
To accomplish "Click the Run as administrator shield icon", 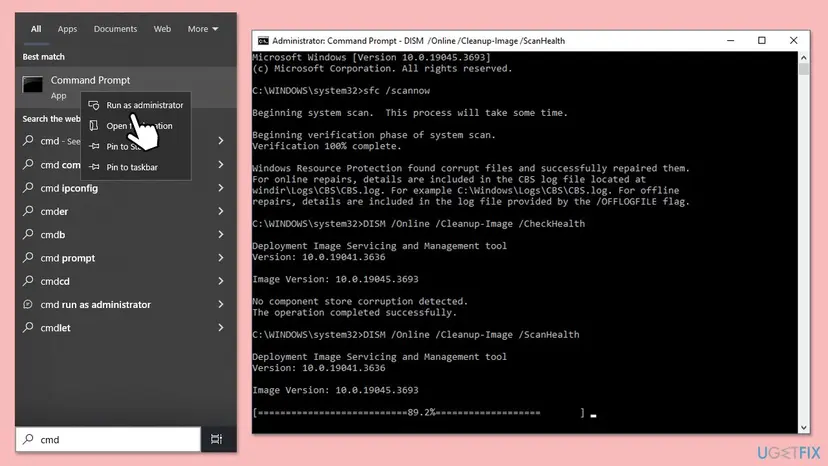I will point(94,105).
